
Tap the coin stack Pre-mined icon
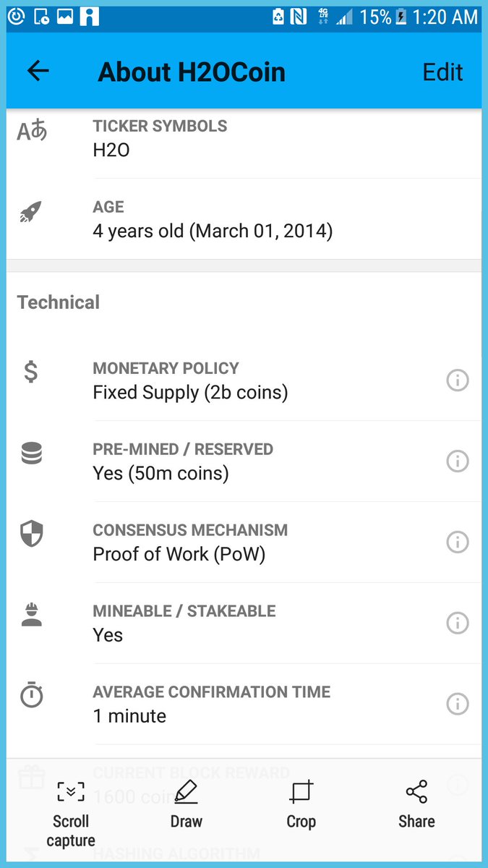(x=31, y=453)
